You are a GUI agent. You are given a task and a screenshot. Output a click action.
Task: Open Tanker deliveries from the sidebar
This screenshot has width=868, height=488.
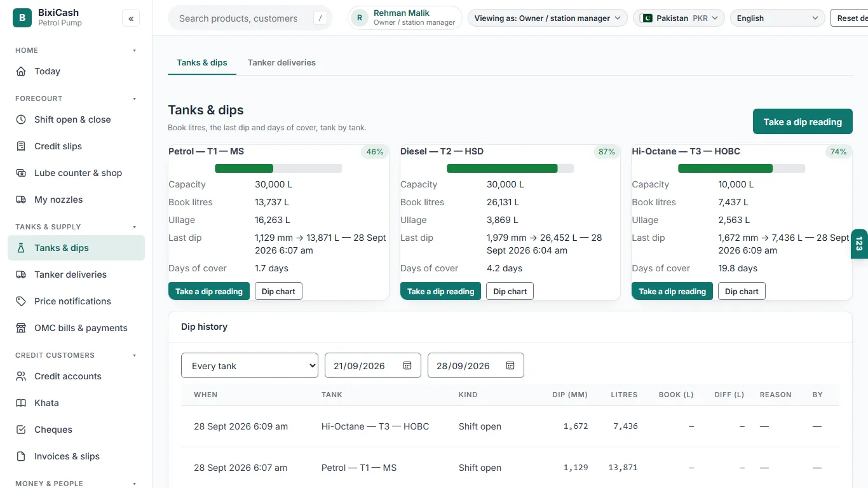[x=76, y=274]
